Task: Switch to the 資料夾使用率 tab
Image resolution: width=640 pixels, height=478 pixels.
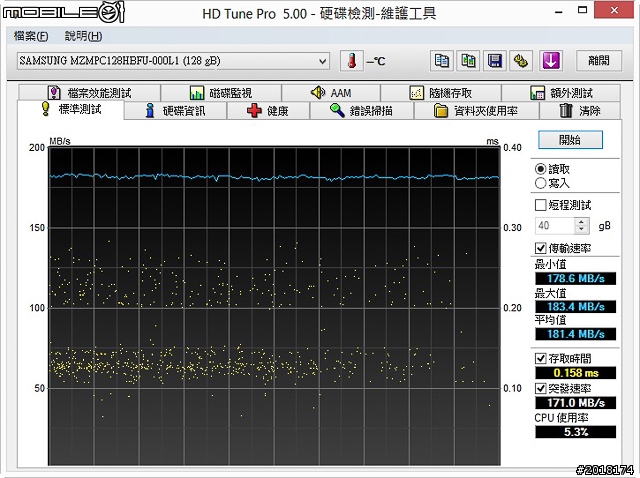Action: (476, 111)
